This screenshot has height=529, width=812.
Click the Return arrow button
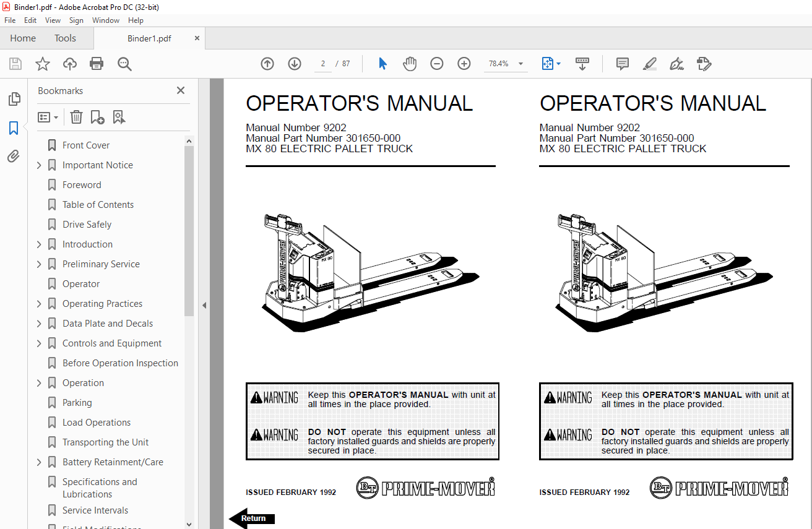point(252,518)
